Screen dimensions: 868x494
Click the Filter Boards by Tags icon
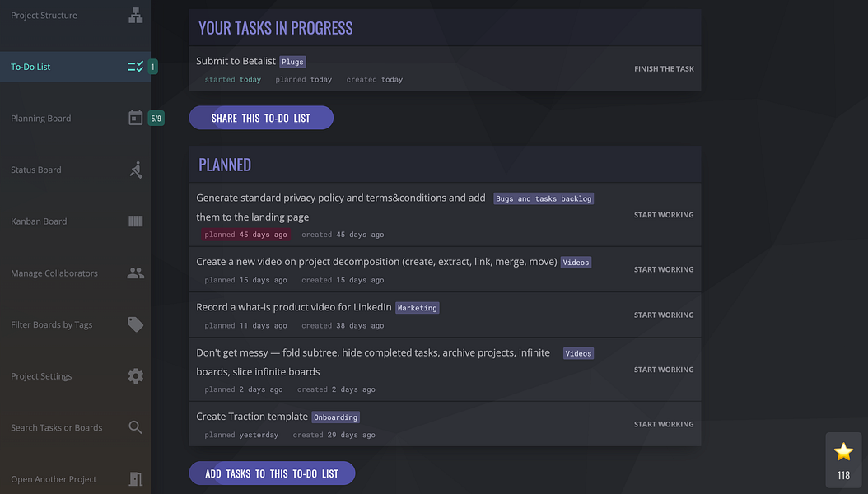[136, 324]
